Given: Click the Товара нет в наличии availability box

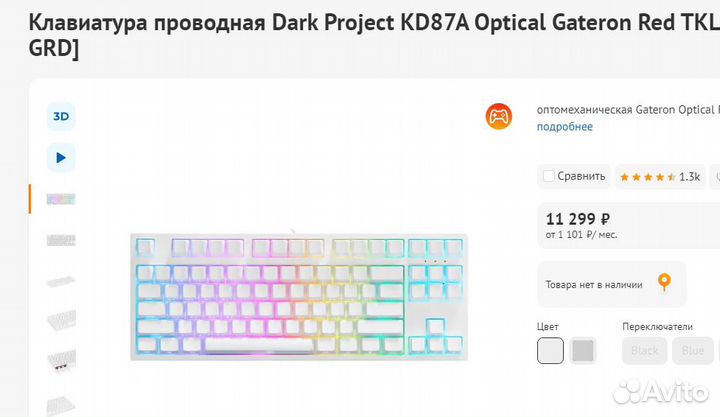Looking at the screenshot, I should click(x=611, y=284).
